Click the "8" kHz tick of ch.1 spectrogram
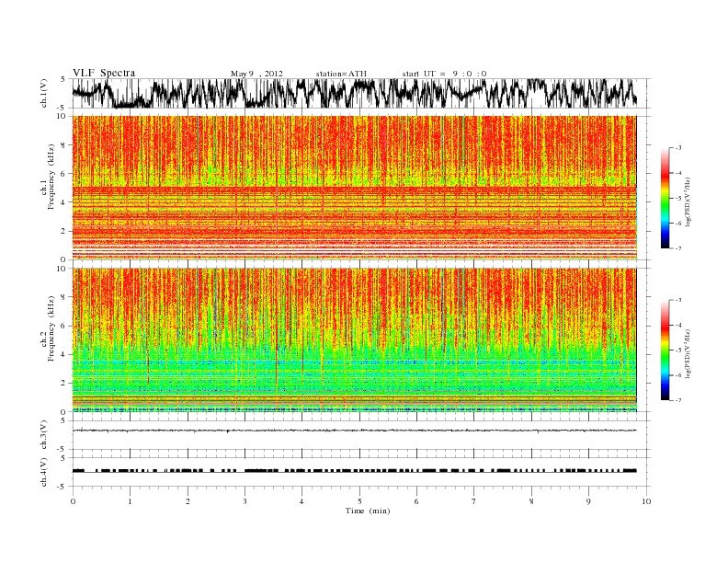The height and width of the screenshot is (563, 728). click(x=63, y=145)
